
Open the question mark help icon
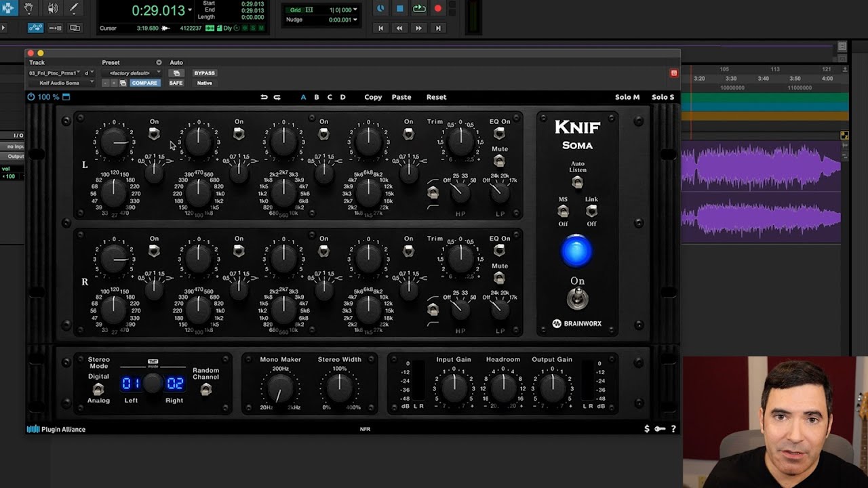coord(673,428)
